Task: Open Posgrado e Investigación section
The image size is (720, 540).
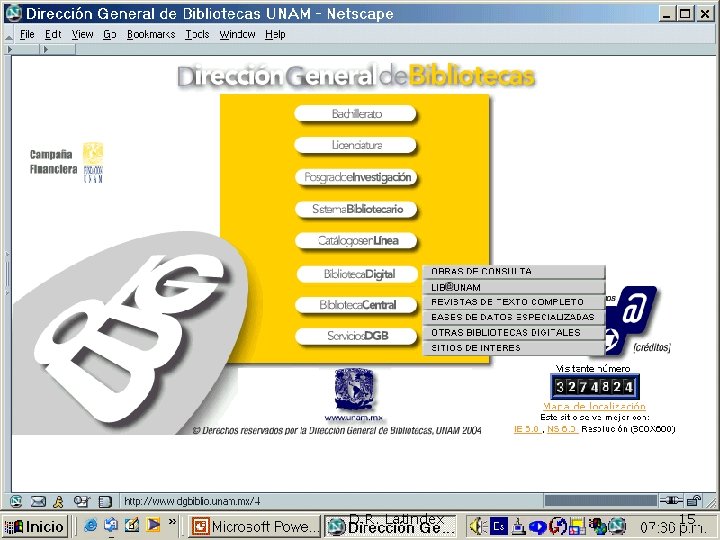Action: tap(356, 177)
